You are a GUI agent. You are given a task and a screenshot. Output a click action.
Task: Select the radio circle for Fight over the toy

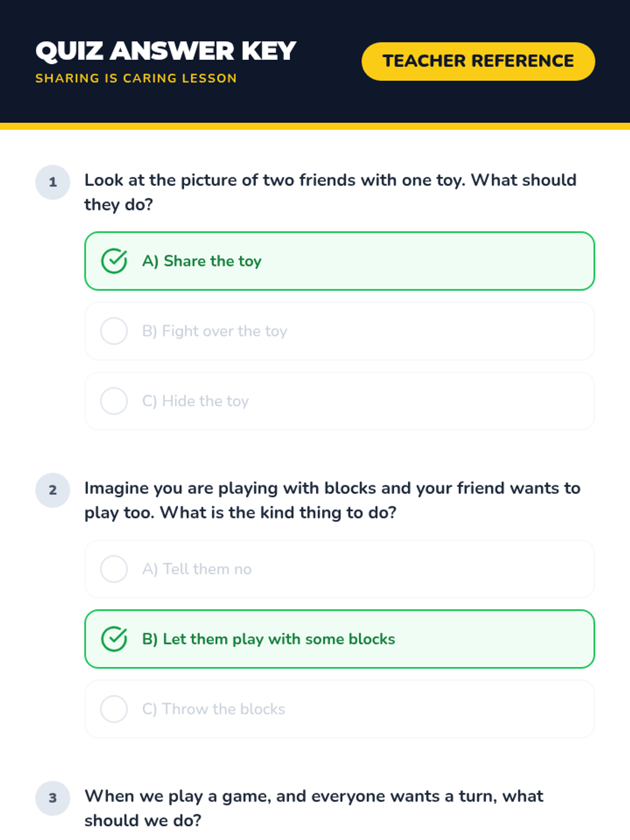click(x=114, y=331)
